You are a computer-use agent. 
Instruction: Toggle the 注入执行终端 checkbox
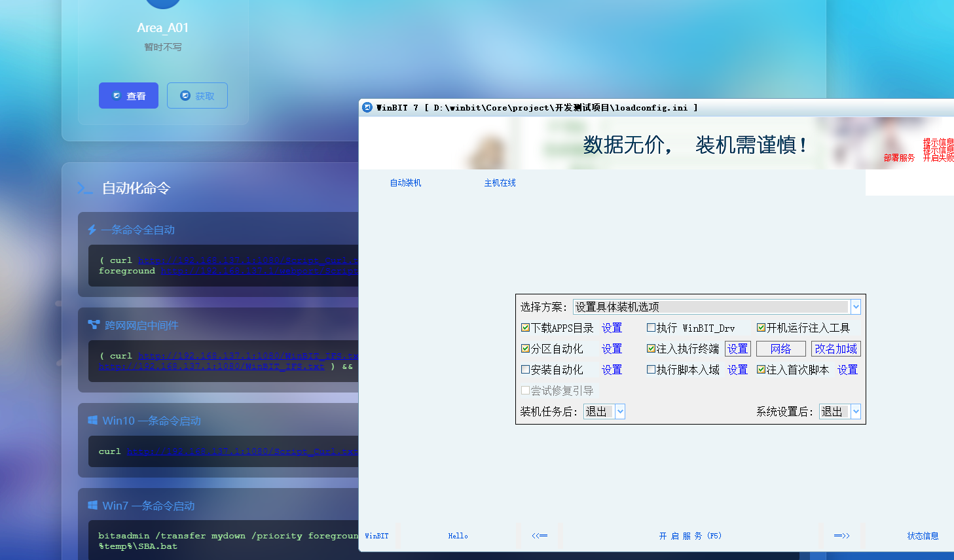tap(651, 349)
